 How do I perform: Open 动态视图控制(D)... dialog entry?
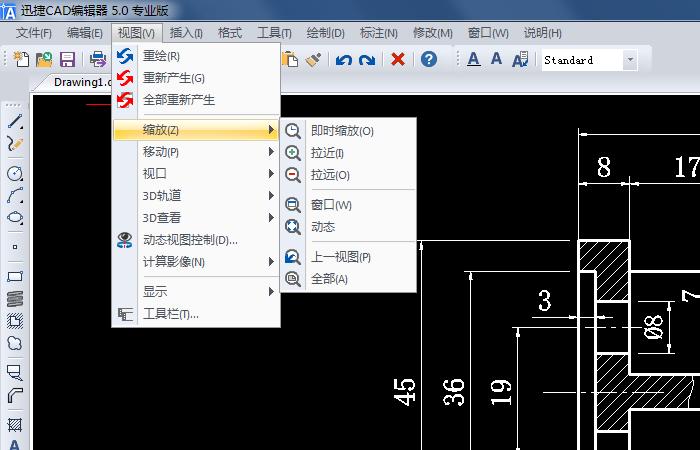point(190,240)
